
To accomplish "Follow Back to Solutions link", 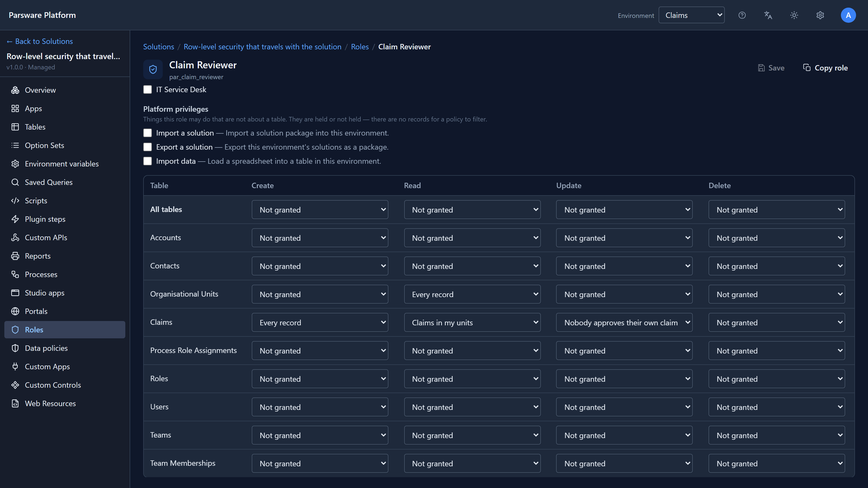I will [x=40, y=41].
